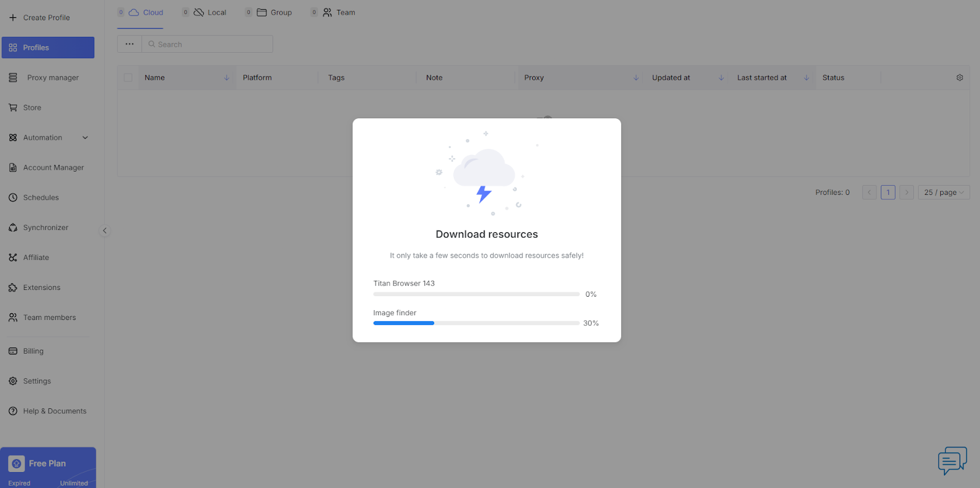The width and height of the screenshot is (980, 488).
Task: Tick the select-all profiles checkbox
Action: pyautogui.click(x=128, y=78)
